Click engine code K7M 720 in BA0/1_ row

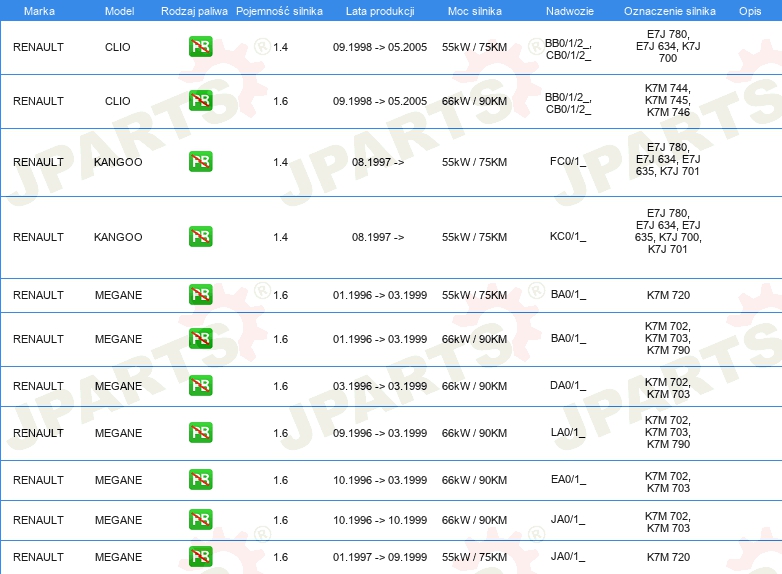(x=668, y=295)
